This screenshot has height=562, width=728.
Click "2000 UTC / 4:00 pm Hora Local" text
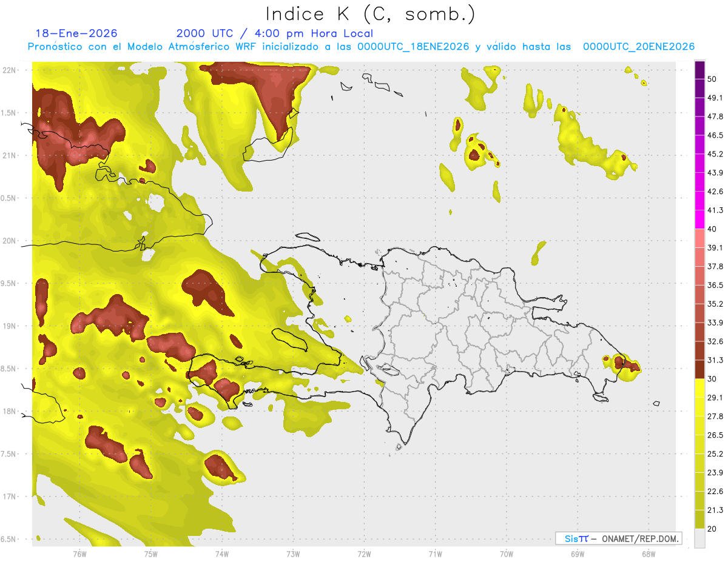275,33
